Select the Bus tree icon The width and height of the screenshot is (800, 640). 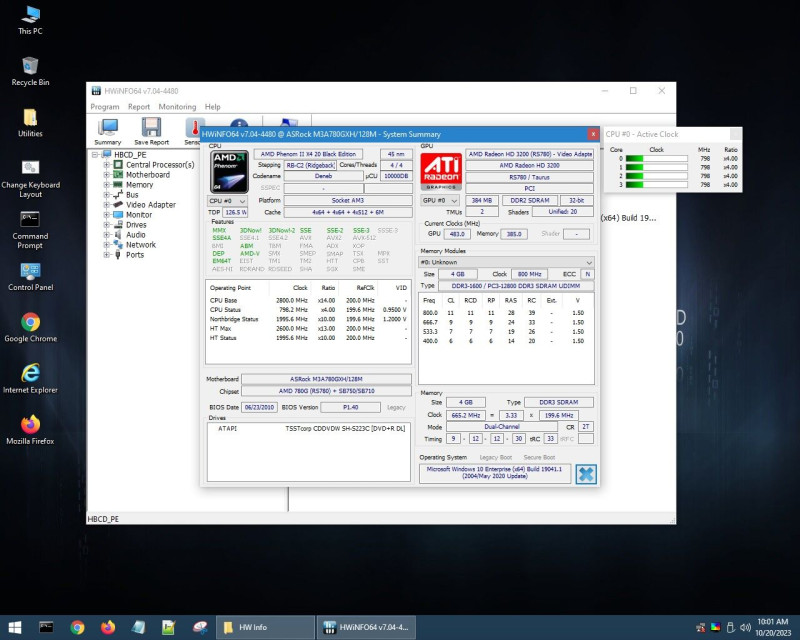pos(118,194)
